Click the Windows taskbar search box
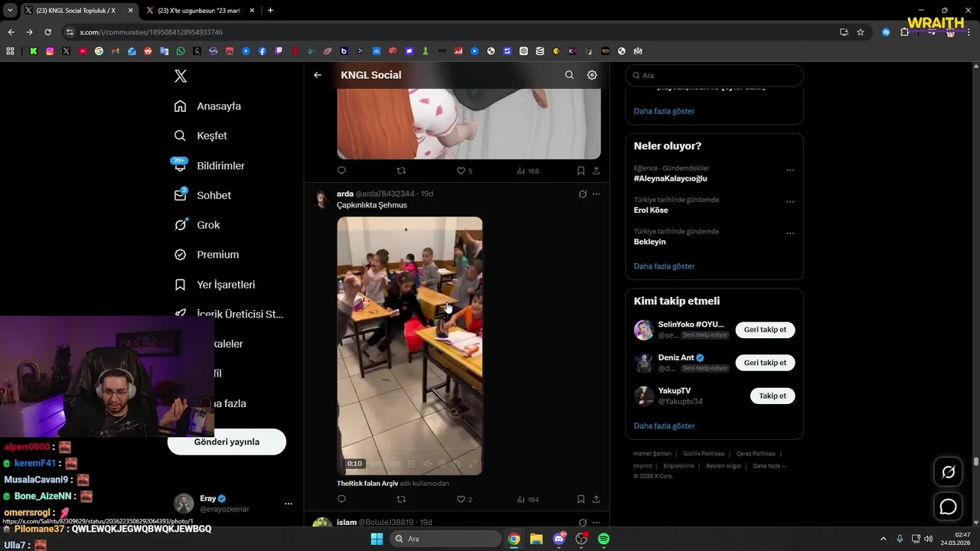The height and width of the screenshot is (551, 980). [446, 539]
